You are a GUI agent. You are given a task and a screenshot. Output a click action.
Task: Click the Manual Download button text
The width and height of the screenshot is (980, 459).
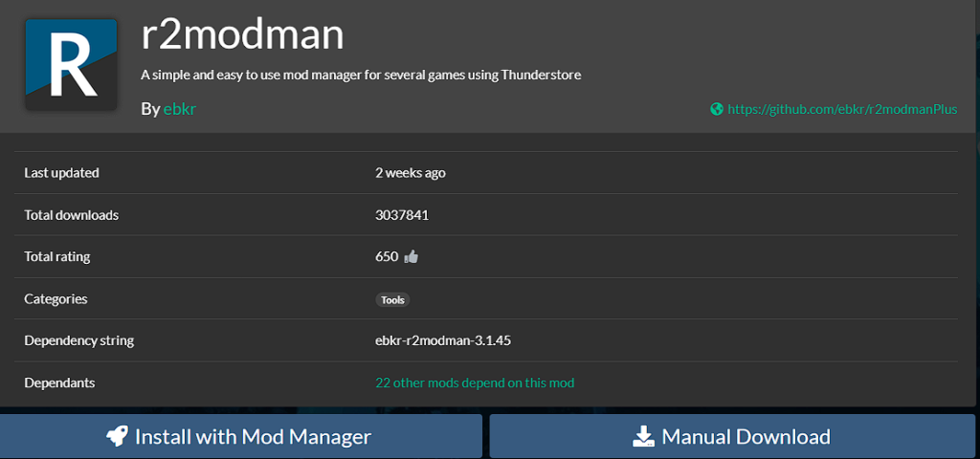click(x=746, y=437)
